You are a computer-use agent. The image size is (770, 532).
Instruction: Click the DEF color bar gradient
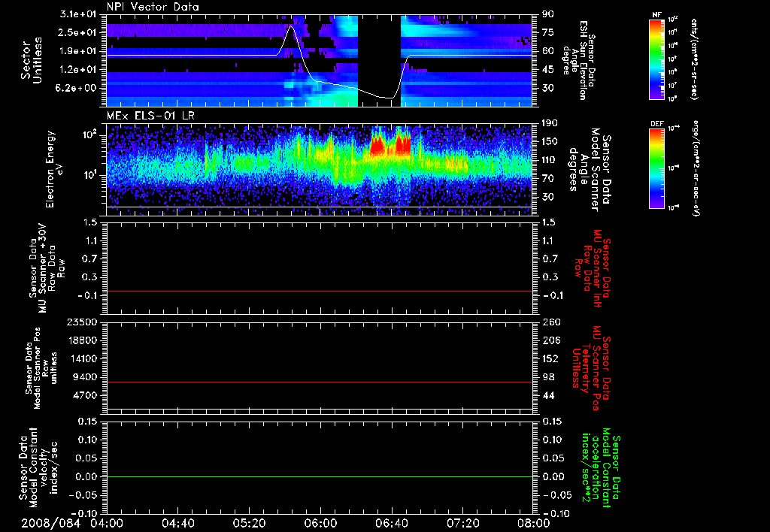coord(656,168)
